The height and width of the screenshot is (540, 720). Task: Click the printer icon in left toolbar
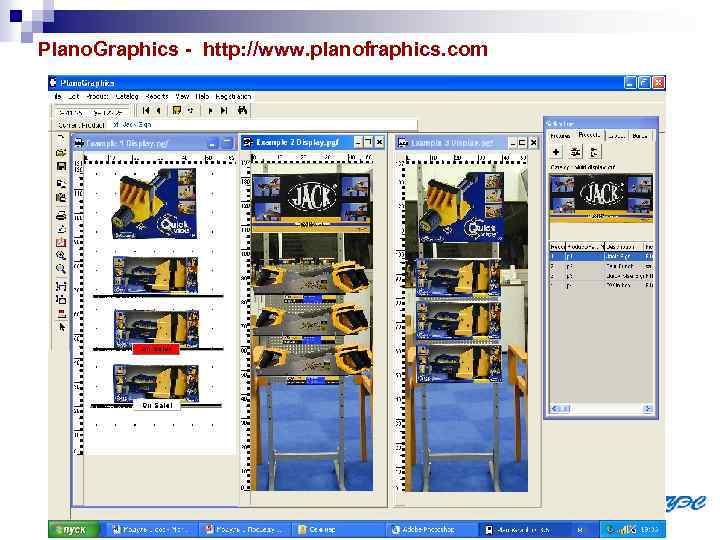(61, 215)
